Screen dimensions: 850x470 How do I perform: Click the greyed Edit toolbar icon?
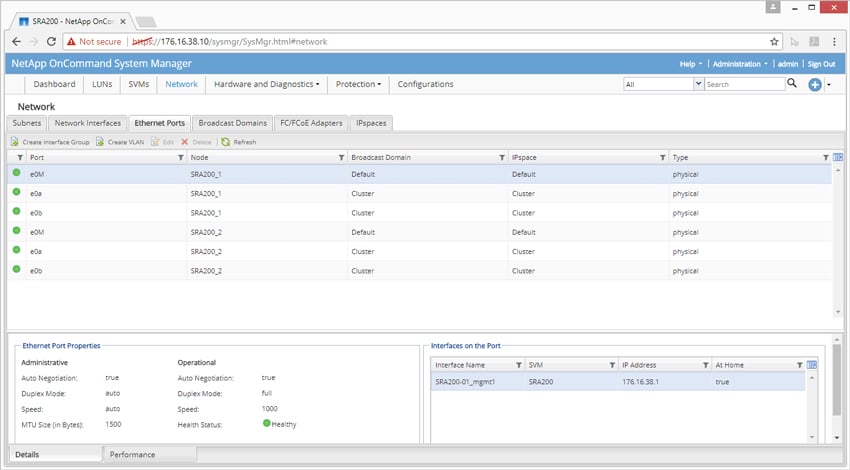156,142
